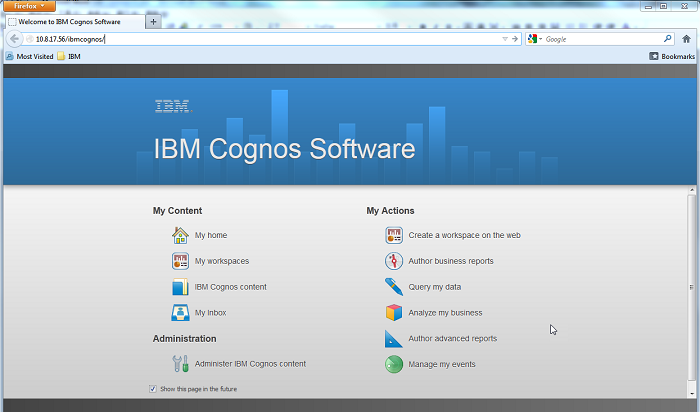This screenshot has height=412, width=700.
Task: Open the Firefox menu dropdown
Action: coord(29,6)
